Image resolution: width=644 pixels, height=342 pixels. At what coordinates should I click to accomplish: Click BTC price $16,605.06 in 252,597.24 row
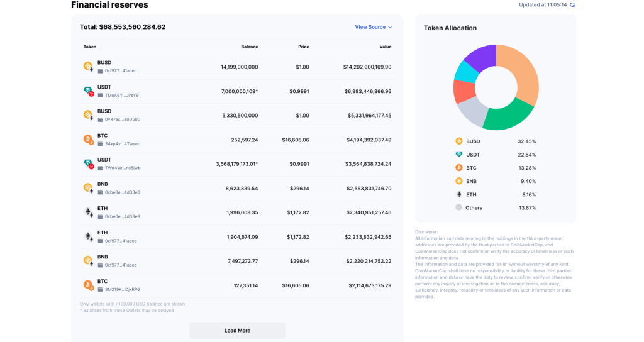tap(296, 140)
